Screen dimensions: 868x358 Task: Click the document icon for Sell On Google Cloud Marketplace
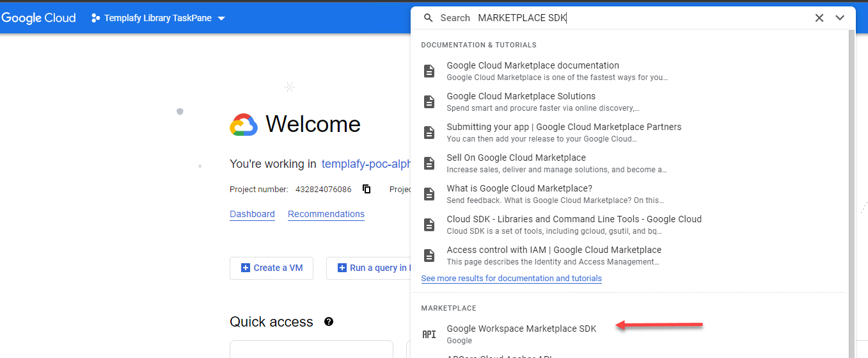coord(429,163)
